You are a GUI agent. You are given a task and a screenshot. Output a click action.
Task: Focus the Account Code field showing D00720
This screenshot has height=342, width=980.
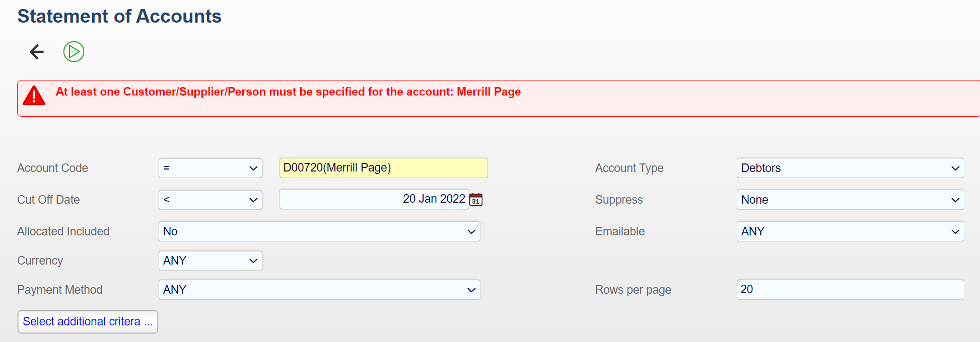click(x=383, y=168)
